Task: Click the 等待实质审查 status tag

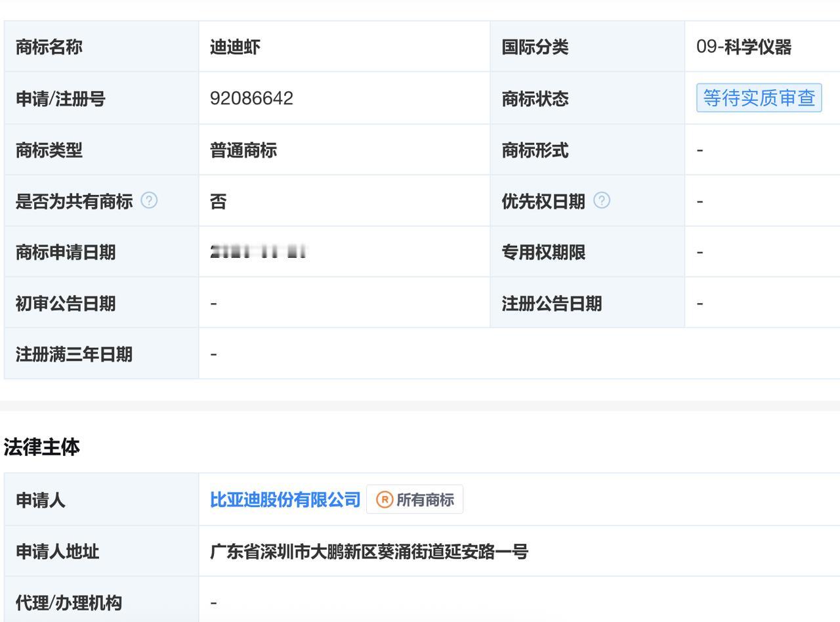Action: pyautogui.click(x=759, y=98)
